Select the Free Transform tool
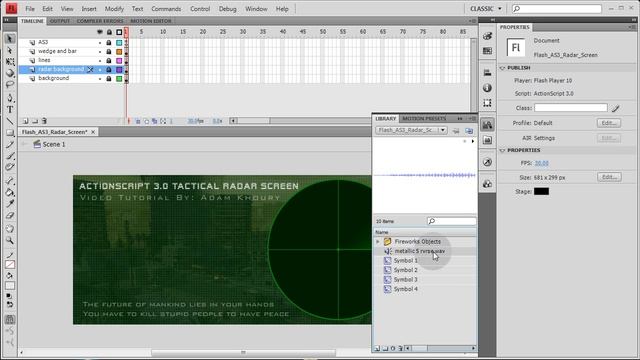Screen dimensions: 640x360 10,62
